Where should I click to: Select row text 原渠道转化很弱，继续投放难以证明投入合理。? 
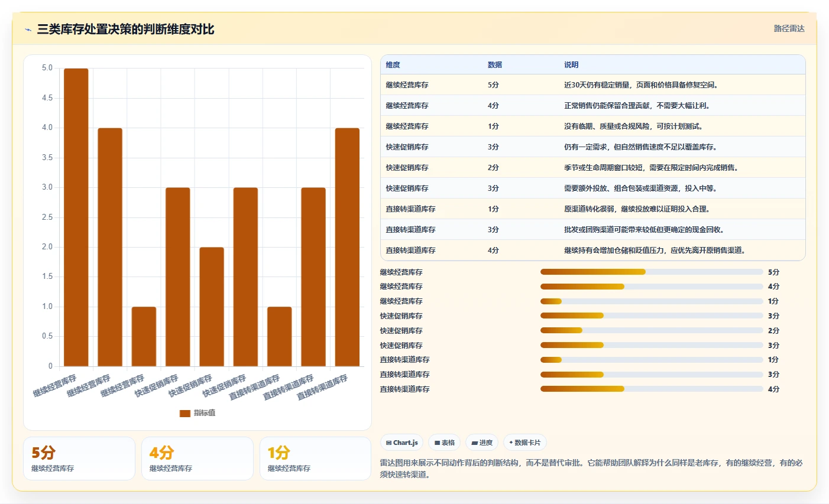tap(638, 209)
